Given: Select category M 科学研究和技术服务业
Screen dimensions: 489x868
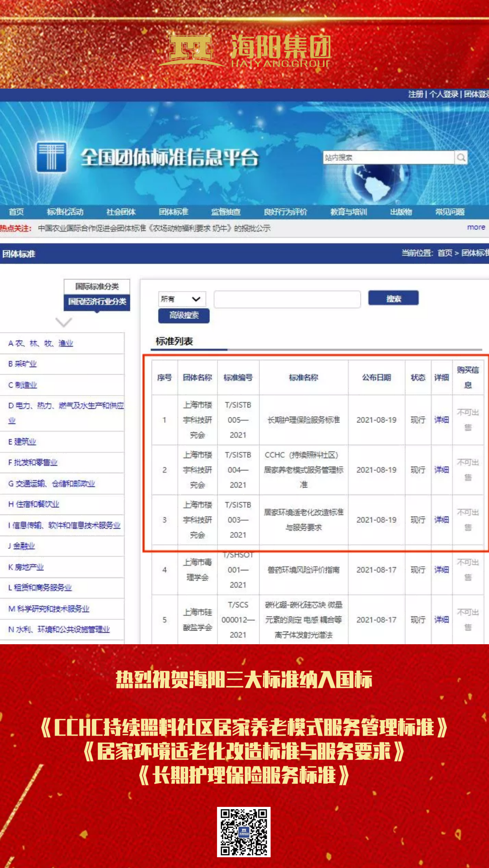Looking at the screenshot, I should point(49,609).
